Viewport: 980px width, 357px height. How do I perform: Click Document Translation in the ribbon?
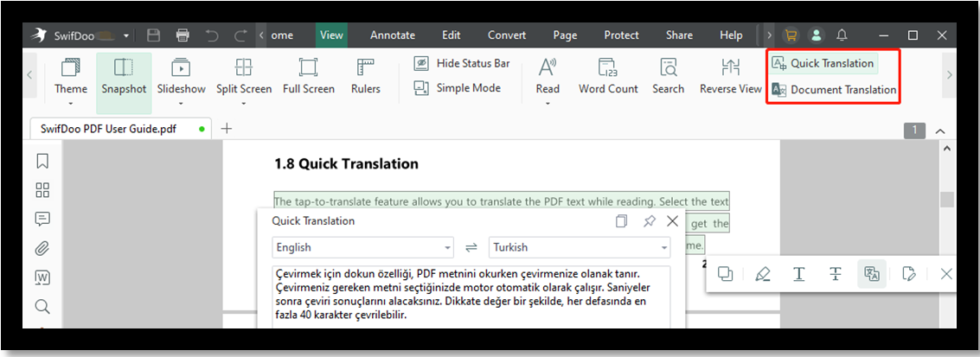834,89
